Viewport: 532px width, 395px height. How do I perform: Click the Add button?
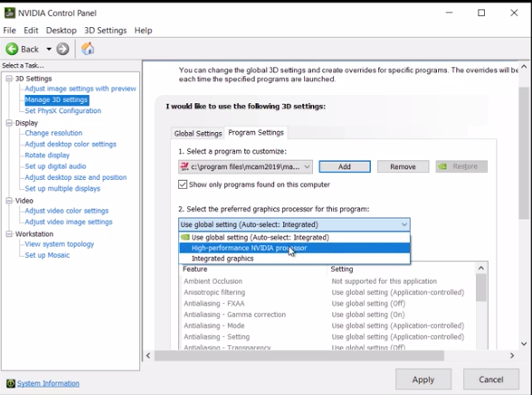point(345,166)
